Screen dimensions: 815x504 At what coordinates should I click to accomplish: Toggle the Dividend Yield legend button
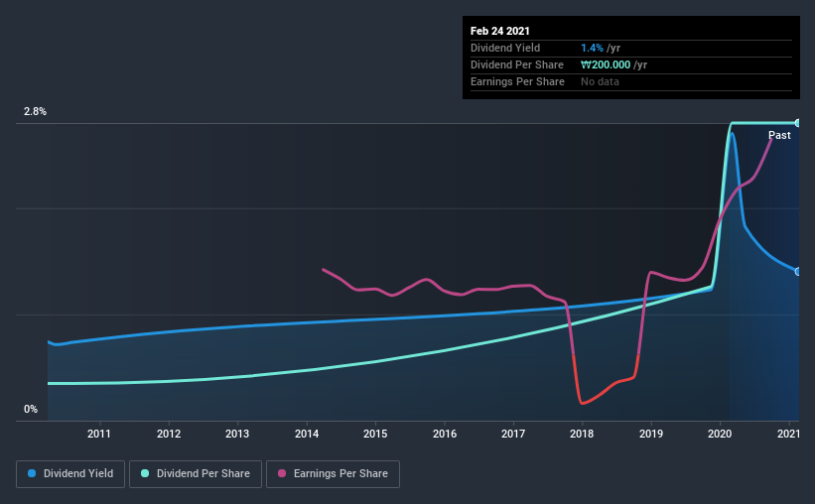coord(70,474)
